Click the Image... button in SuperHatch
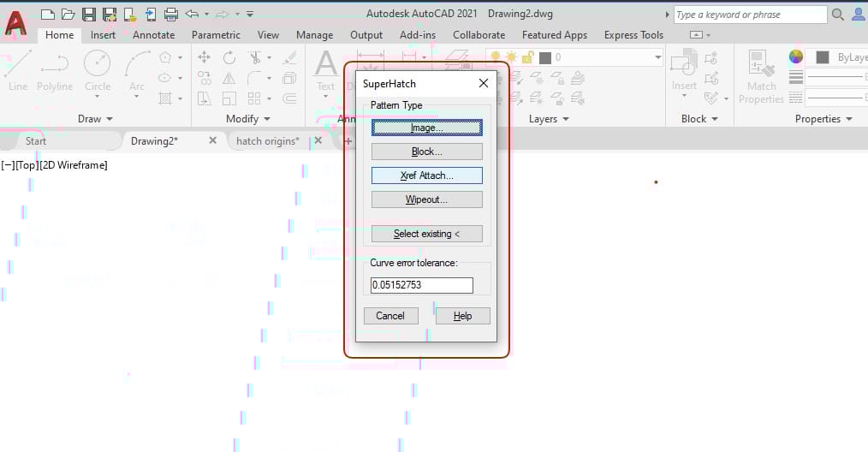The width and height of the screenshot is (868, 452). click(427, 128)
